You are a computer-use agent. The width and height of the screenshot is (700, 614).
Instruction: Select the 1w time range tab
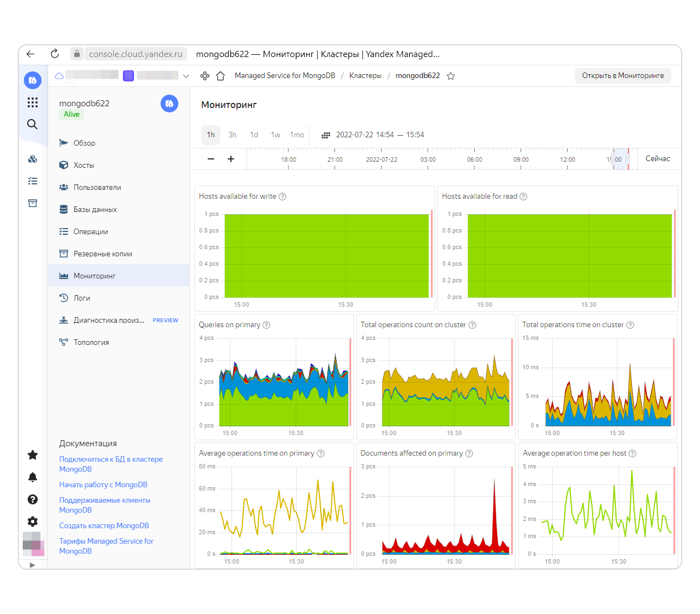point(275,135)
